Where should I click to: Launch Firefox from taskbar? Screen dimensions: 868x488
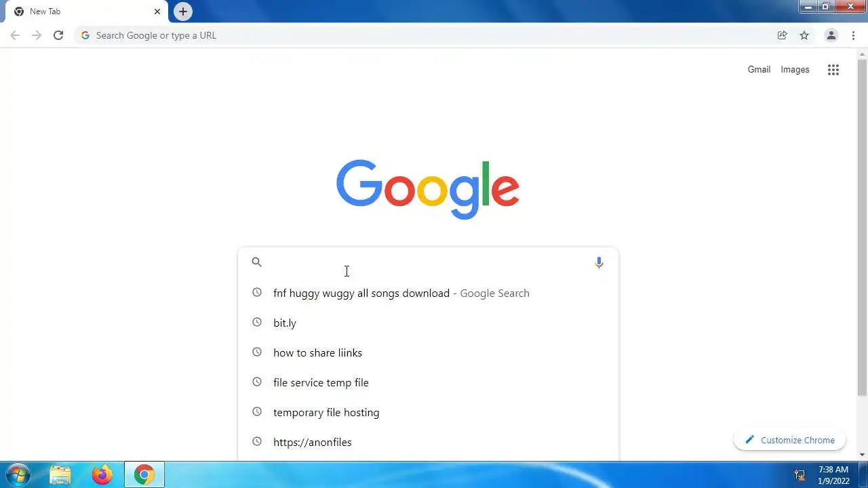click(102, 474)
